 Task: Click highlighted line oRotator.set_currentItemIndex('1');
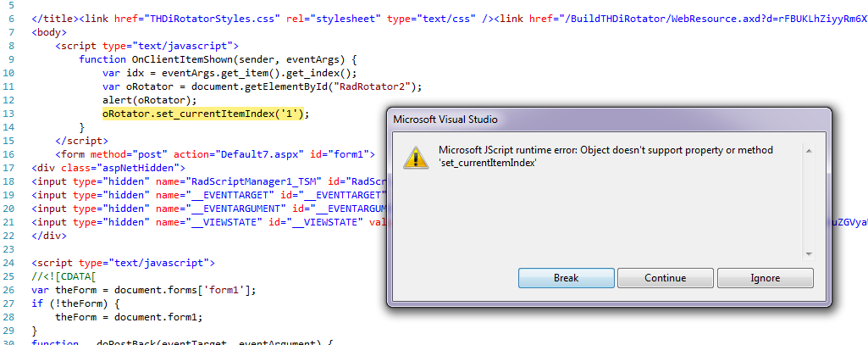point(205,114)
